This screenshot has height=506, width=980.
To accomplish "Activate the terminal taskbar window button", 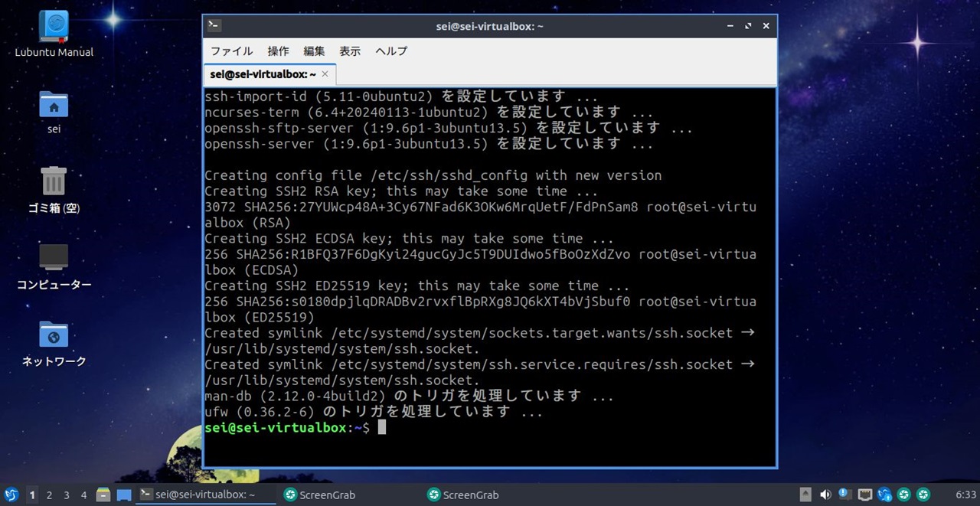I will [x=206, y=495].
